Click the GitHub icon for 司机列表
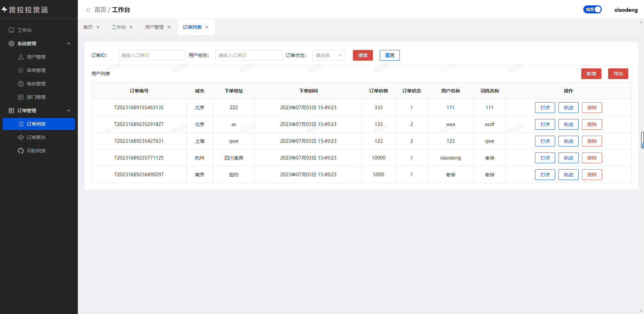This screenshot has width=644, height=314. point(21,151)
